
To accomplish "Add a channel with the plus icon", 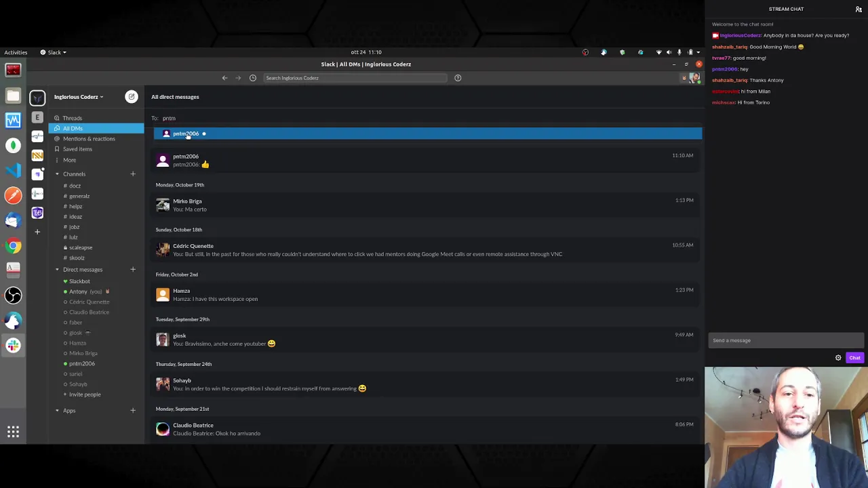I will [x=133, y=174].
